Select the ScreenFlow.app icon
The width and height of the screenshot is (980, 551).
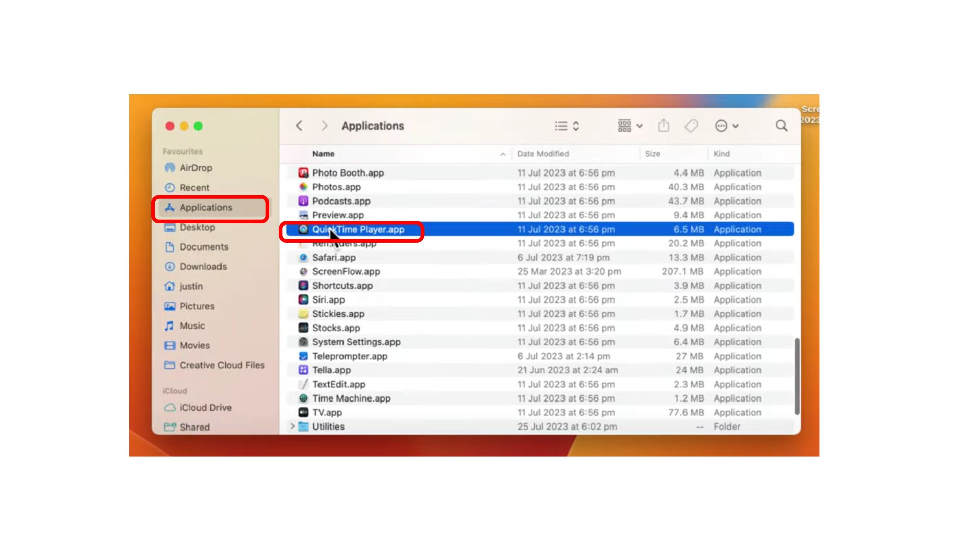pyautogui.click(x=303, y=271)
